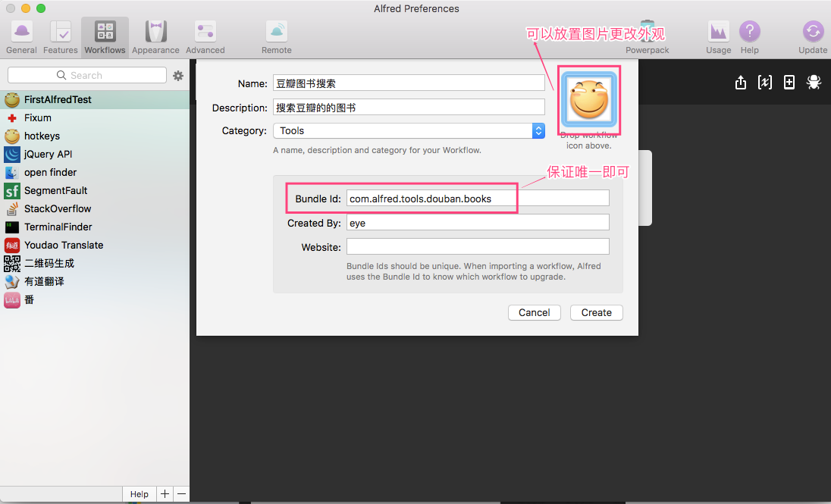Click the 番 pink icon
The image size is (831, 504).
click(x=11, y=300)
